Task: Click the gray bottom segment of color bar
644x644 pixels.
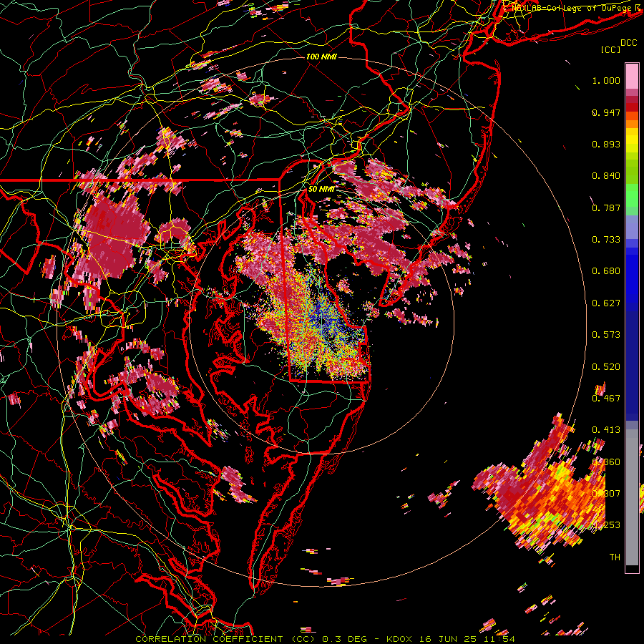Action: click(x=632, y=497)
